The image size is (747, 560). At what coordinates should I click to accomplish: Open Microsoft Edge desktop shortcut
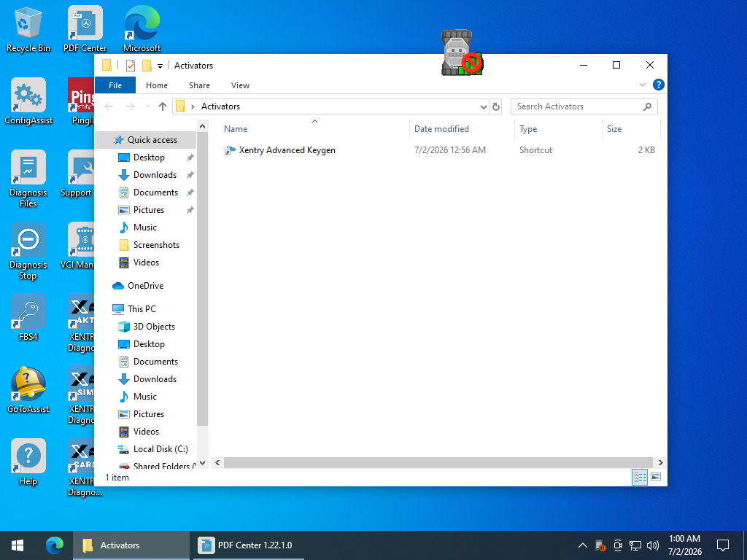click(142, 29)
